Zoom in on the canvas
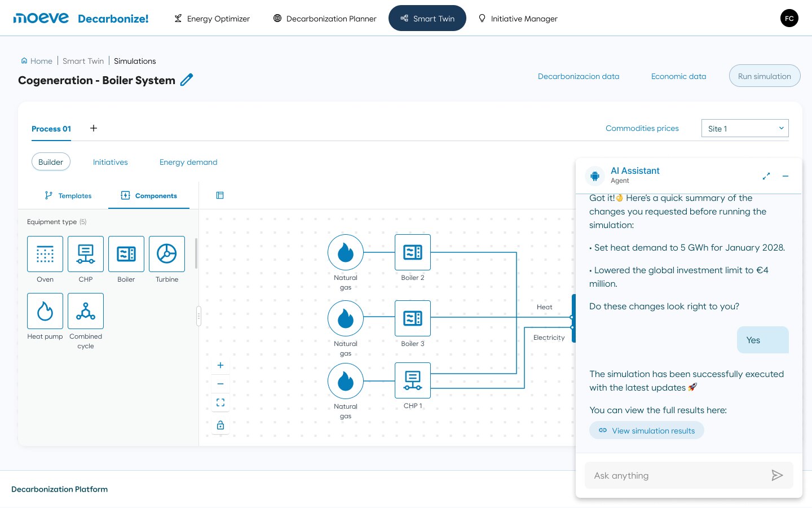The height and width of the screenshot is (508, 812). tap(220, 365)
